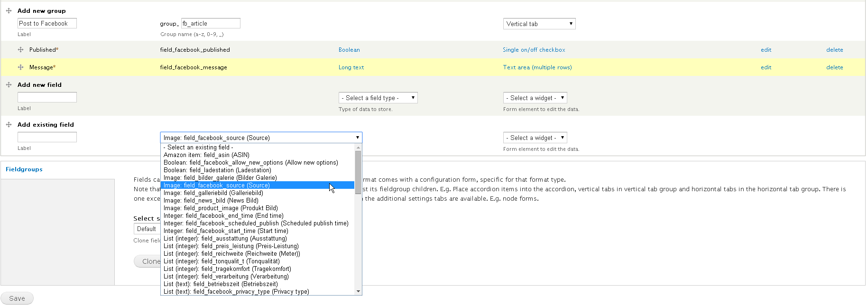
Task: Open the Vertical tab format dropdown
Action: pyautogui.click(x=539, y=24)
